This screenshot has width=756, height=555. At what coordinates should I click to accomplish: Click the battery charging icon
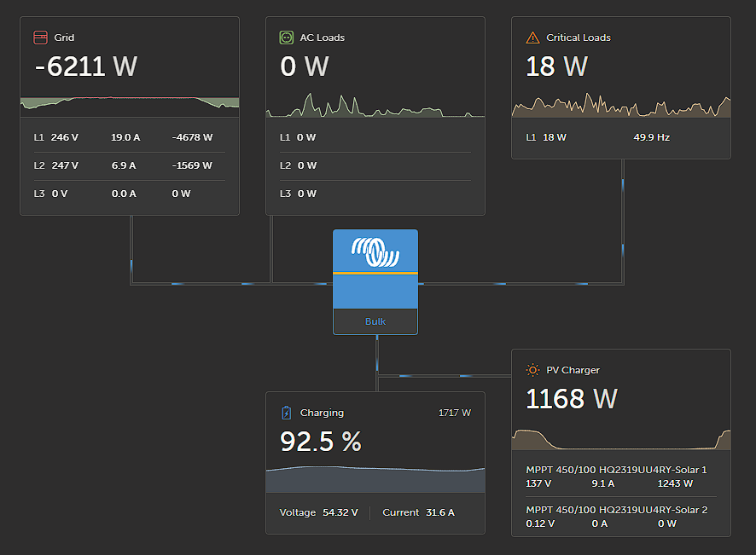(287, 413)
